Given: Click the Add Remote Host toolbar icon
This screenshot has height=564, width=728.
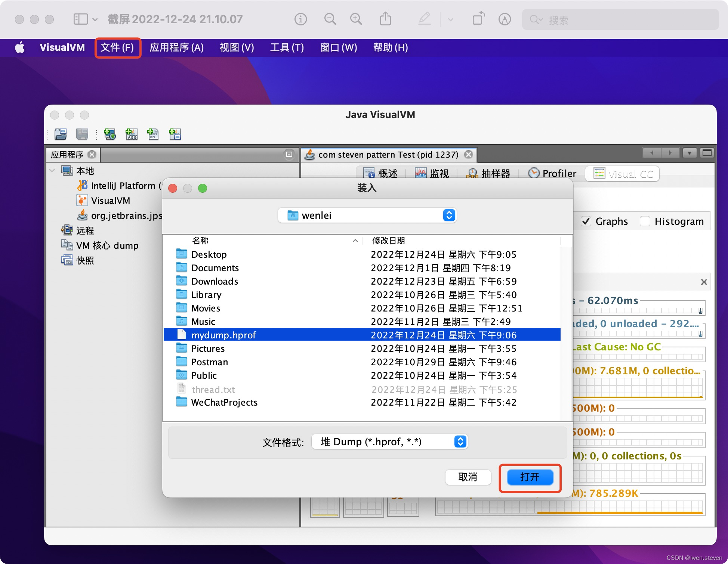Looking at the screenshot, I should 110,134.
